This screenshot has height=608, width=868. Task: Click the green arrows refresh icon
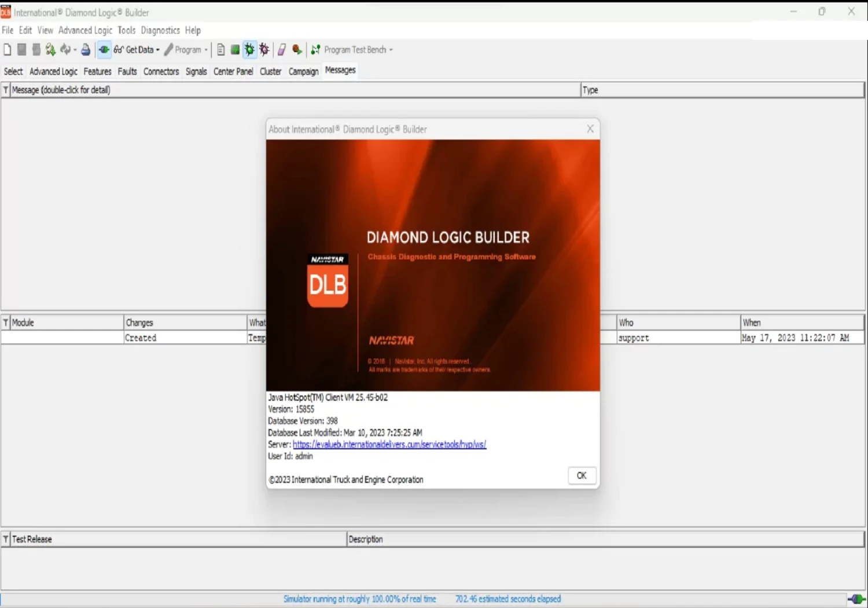tap(50, 50)
